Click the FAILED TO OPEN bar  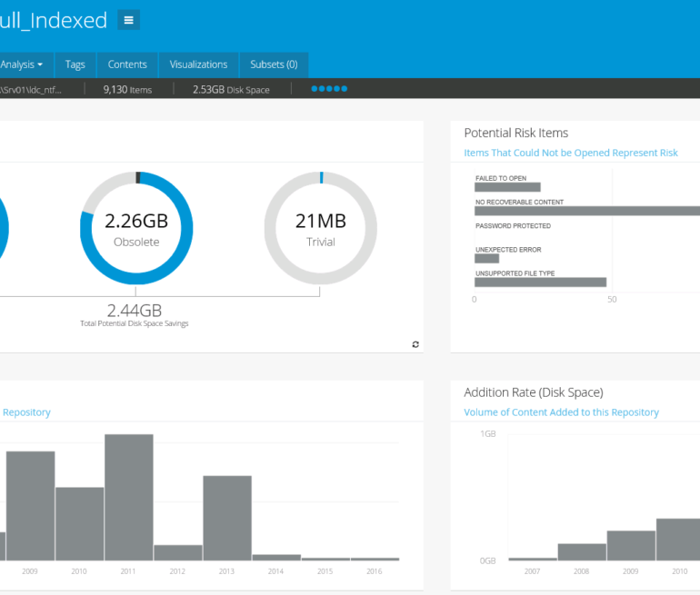[507, 187]
